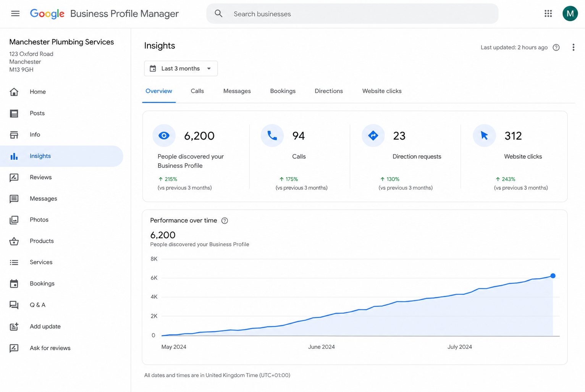585x392 pixels.
Task: Click the search magnifier icon
Action: (x=218, y=14)
